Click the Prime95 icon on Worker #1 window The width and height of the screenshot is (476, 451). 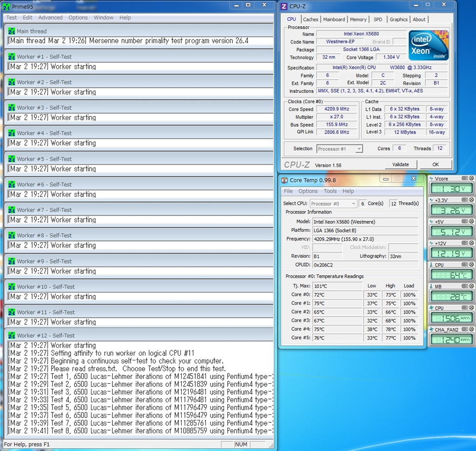click(12, 57)
